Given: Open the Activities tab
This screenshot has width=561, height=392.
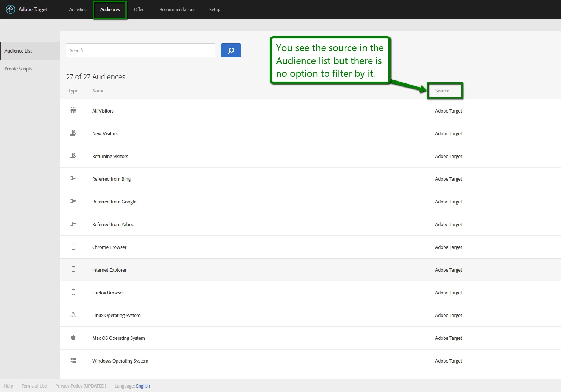Looking at the screenshot, I should pos(78,9).
